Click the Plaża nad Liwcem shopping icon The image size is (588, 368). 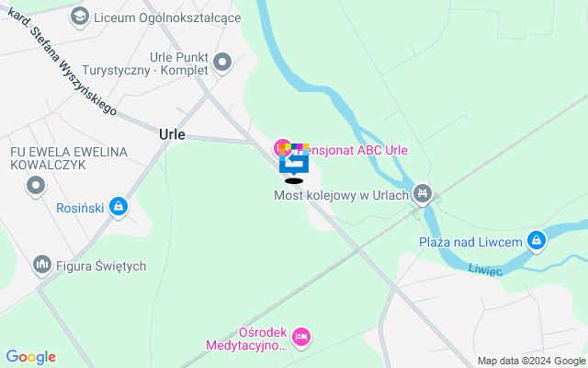(537, 241)
